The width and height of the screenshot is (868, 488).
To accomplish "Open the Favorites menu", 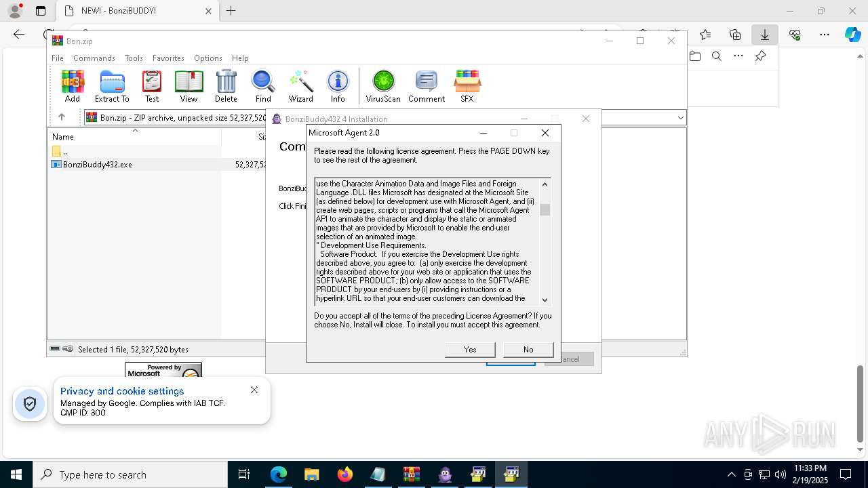I will pos(168,58).
